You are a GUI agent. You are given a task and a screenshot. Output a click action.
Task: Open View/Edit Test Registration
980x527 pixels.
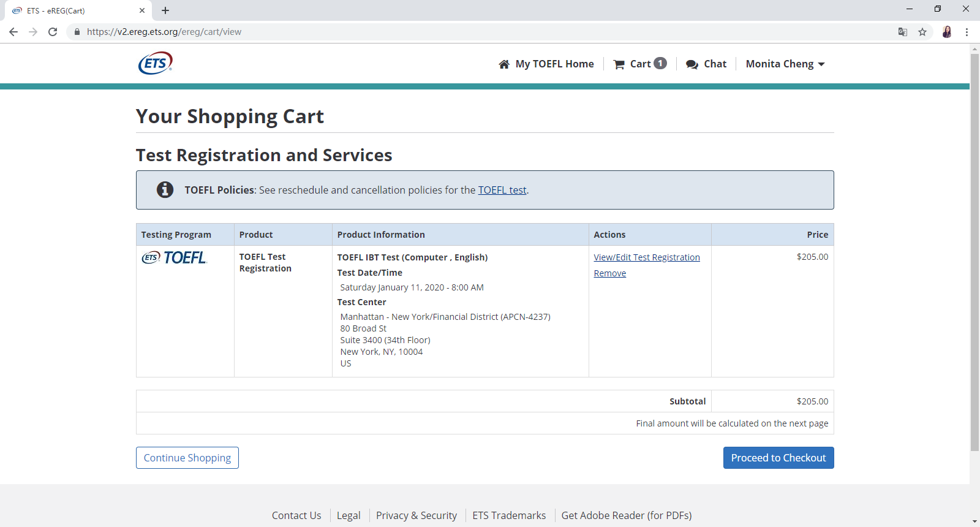[x=647, y=257]
